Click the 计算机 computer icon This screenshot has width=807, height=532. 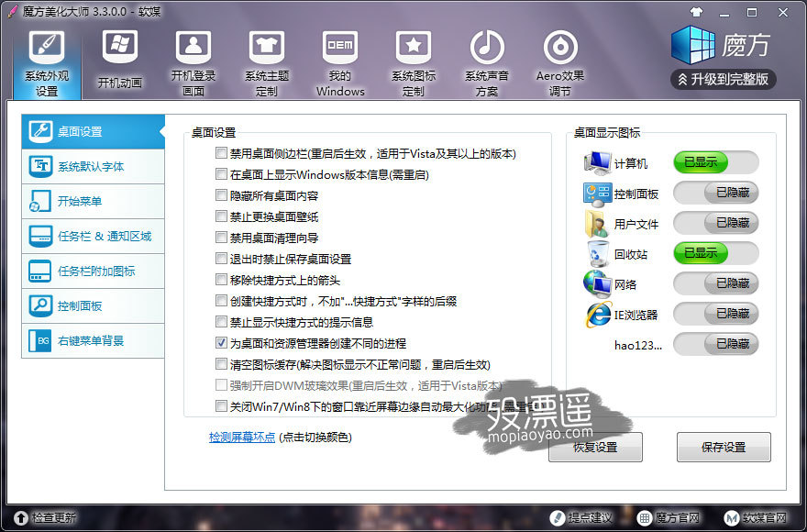coord(598,163)
